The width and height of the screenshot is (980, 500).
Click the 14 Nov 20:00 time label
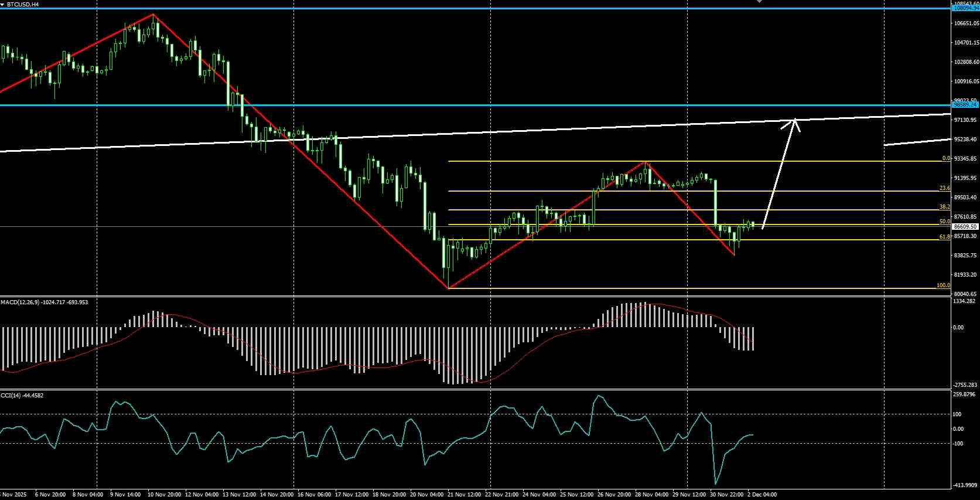[277, 495]
